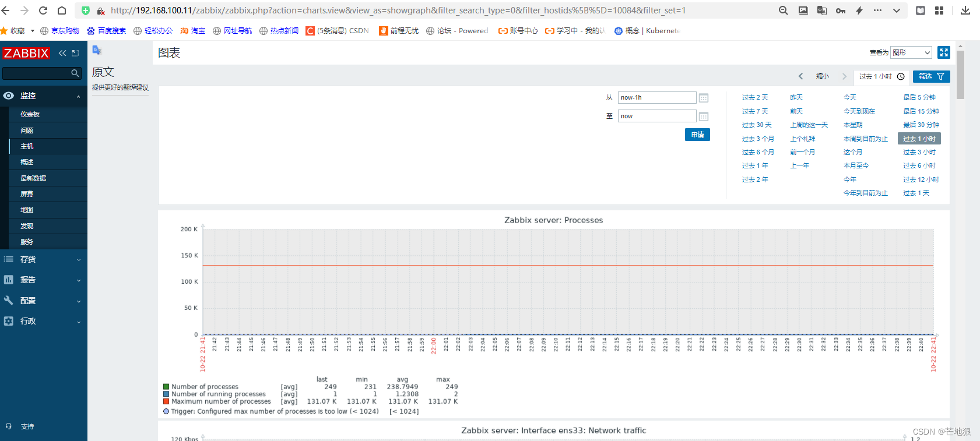Open the 查看为 图形 dropdown
Image resolution: width=980 pixels, height=441 pixels.
[911, 52]
